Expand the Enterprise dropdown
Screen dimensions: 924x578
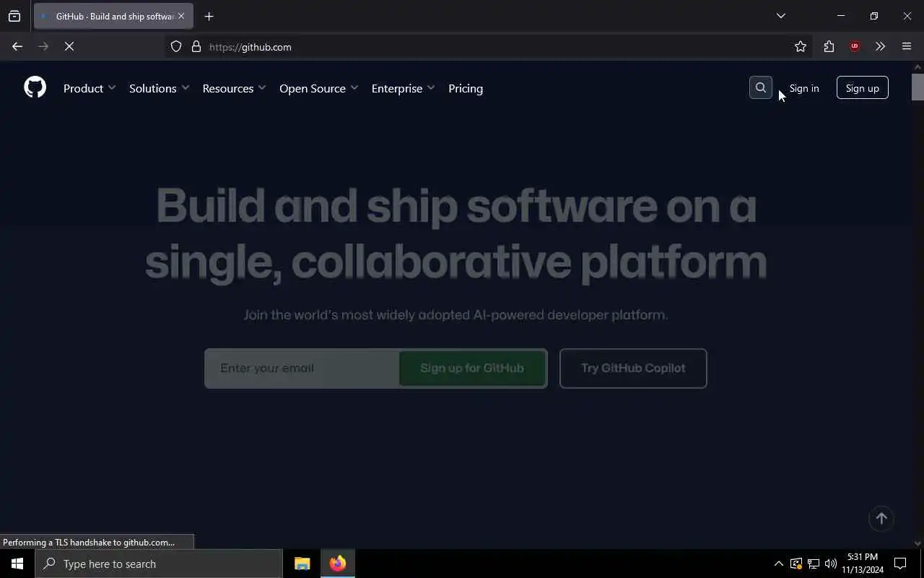[x=404, y=88]
